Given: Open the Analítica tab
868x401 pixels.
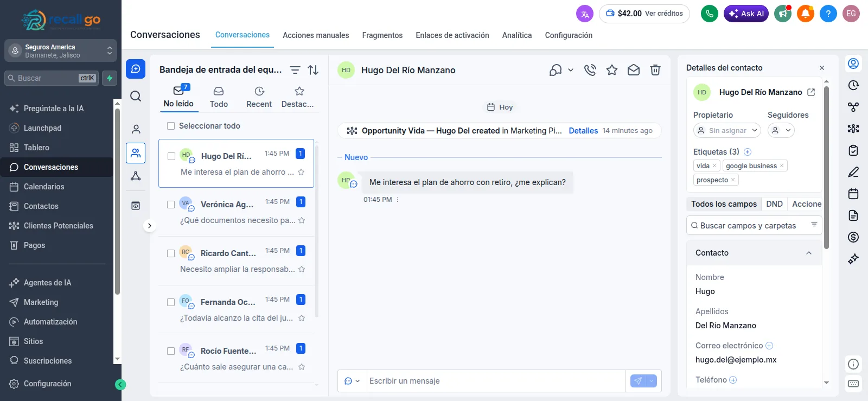Looking at the screenshot, I should 517,35.
